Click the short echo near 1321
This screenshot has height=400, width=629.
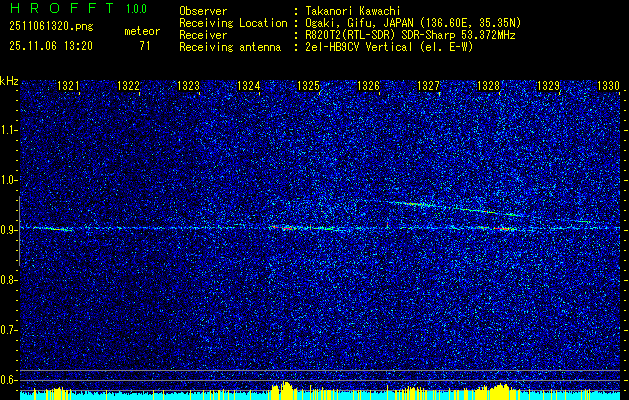tap(53, 229)
